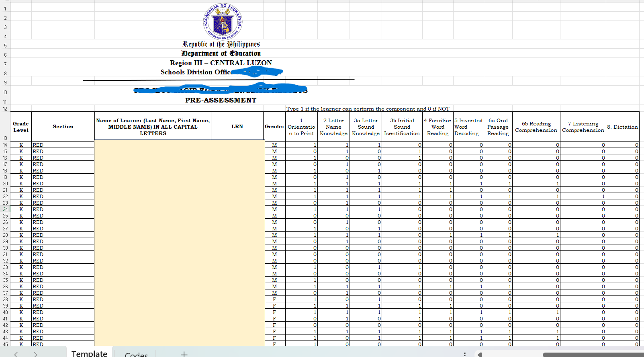Click the Grade Level cell K in row 14

coord(21,145)
